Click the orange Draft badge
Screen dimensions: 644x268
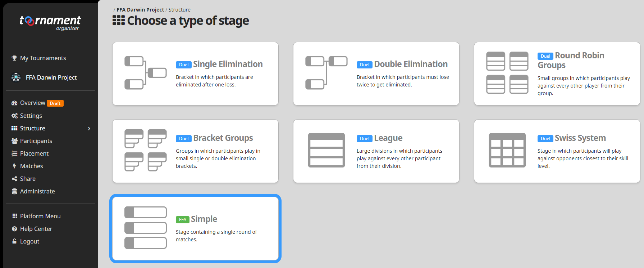(55, 103)
